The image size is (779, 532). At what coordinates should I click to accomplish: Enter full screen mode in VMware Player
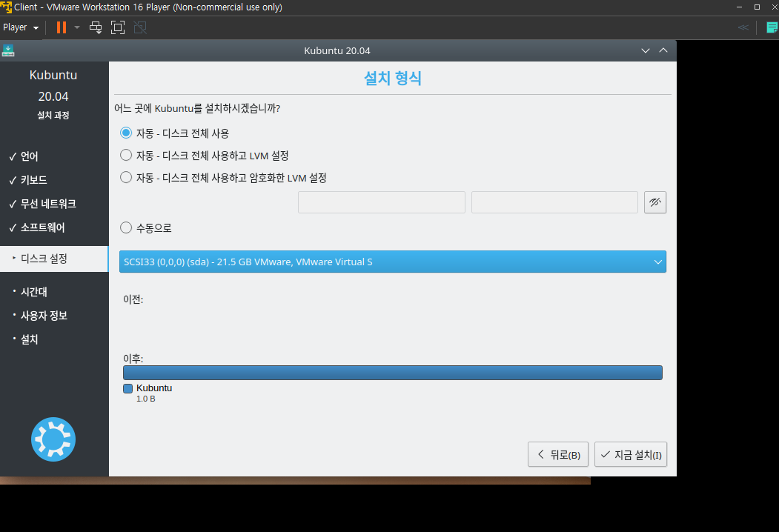118,27
